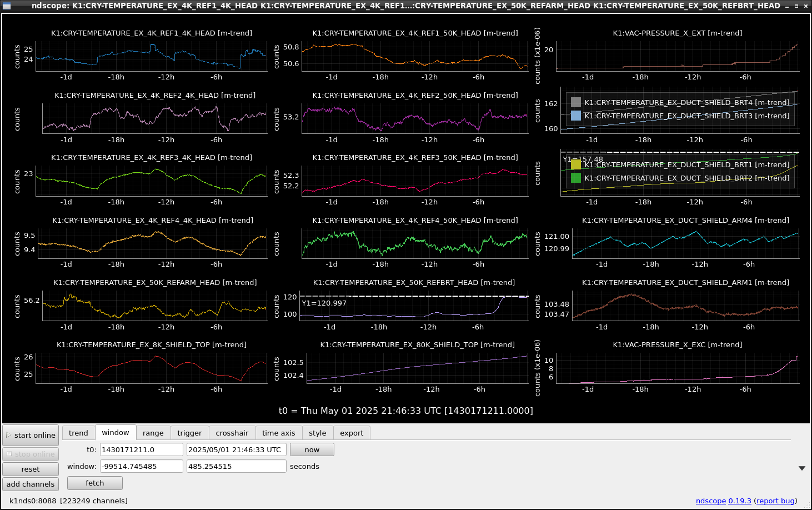The height and width of the screenshot is (510, 812).
Task: Edit the t0 GPS time field
Action: click(142, 449)
